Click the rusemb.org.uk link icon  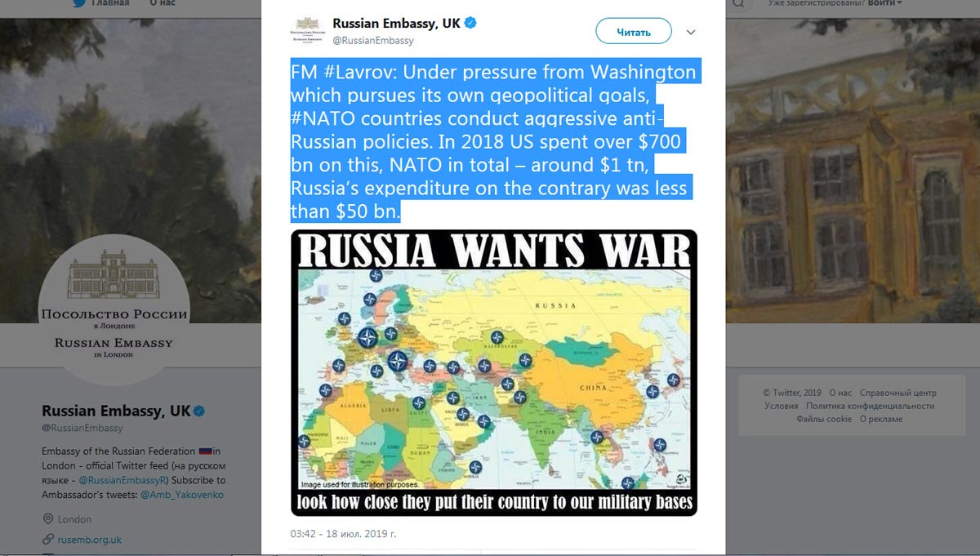pyautogui.click(x=49, y=540)
